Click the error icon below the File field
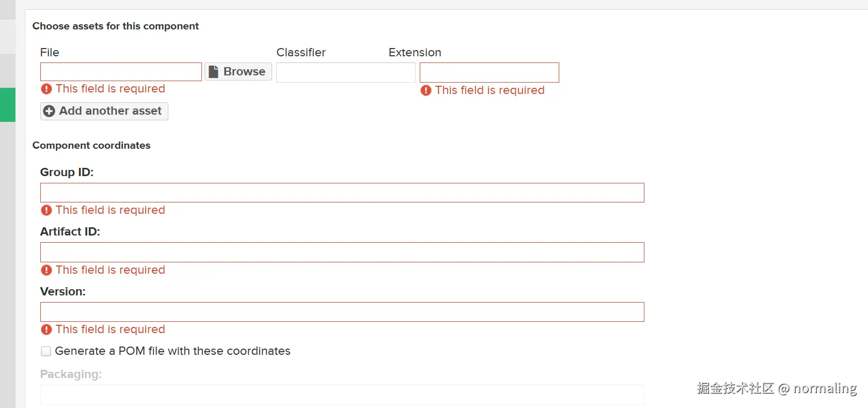The height and width of the screenshot is (408, 868). pyautogui.click(x=46, y=89)
